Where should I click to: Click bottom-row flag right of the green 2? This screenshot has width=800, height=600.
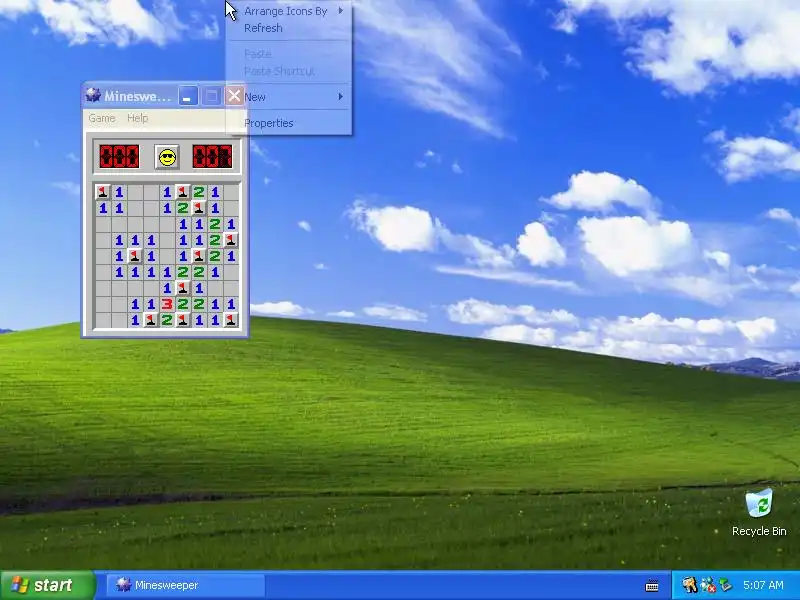tap(183, 320)
